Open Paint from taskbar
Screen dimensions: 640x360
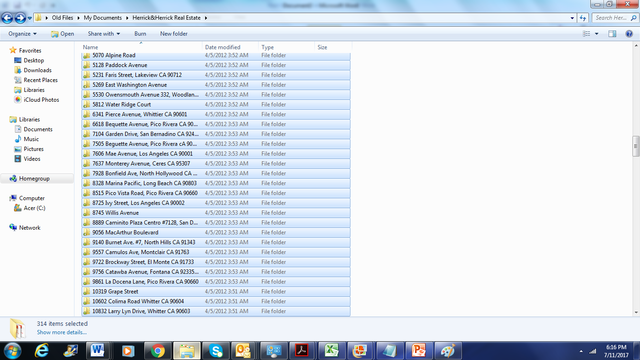point(447,351)
